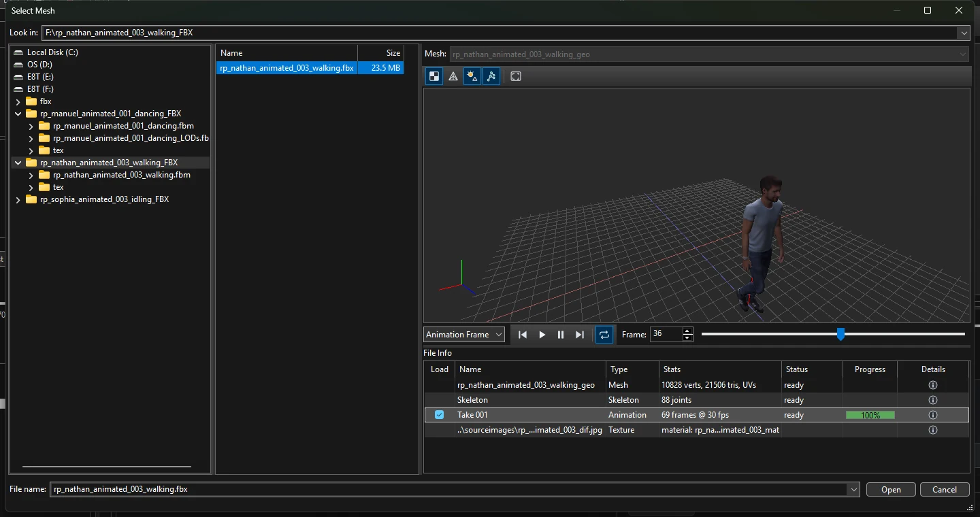Play the animation preview
This screenshot has height=517, width=980.
click(x=542, y=335)
